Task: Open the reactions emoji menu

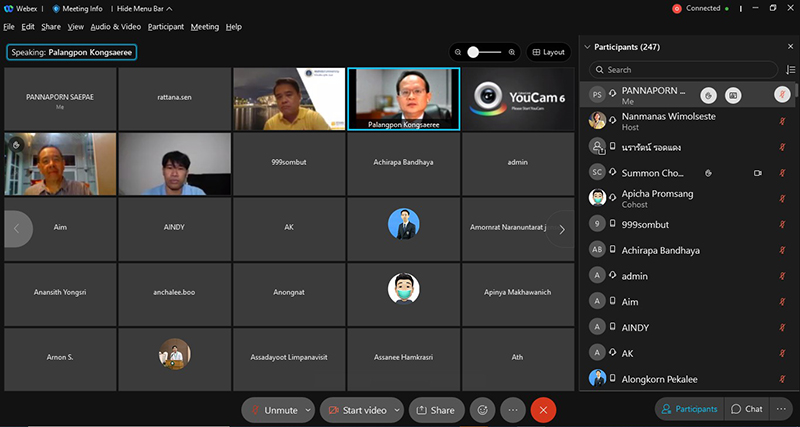Action: [x=483, y=410]
